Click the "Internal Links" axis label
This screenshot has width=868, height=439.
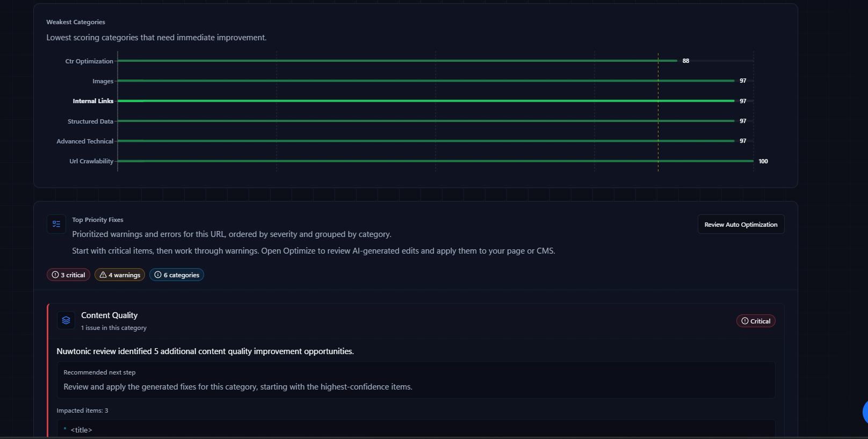(x=93, y=101)
